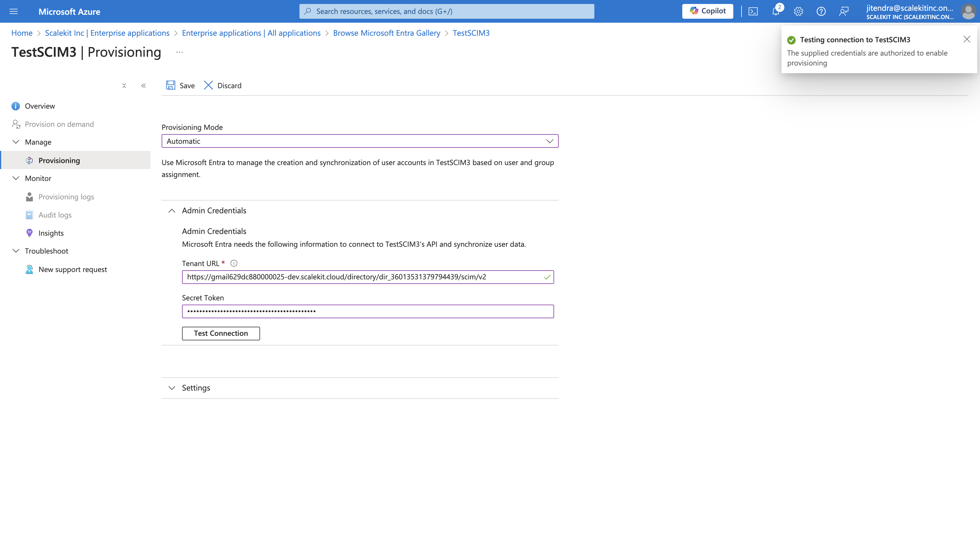Open more options ellipsis beside page title
This screenshot has height=544, width=980.
(x=179, y=52)
